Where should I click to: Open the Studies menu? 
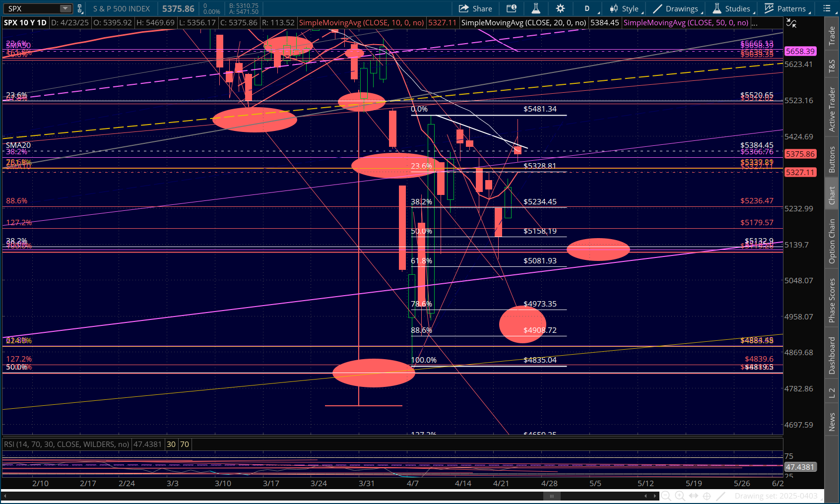point(732,8)
